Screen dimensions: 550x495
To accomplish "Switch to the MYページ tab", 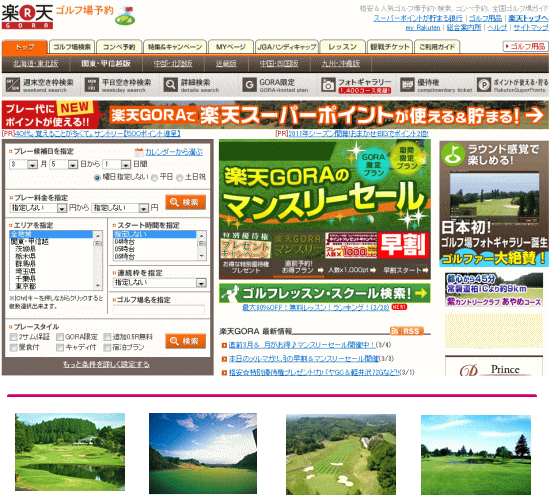I will click(230, 47).
